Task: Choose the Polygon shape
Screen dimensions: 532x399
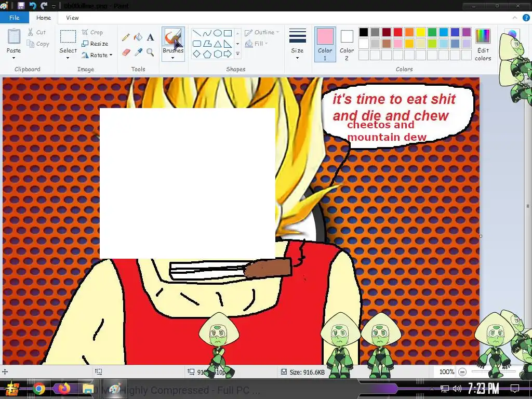Action: click(207, 44)
